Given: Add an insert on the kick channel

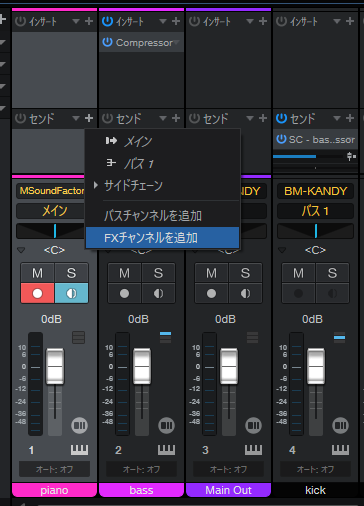Looking at the screenshot, I should [x=350, y=21].
